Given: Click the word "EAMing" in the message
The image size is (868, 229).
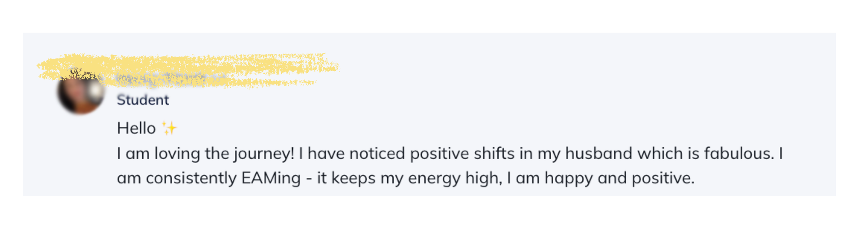Looking at the screenshot, I should click(271, 178).
